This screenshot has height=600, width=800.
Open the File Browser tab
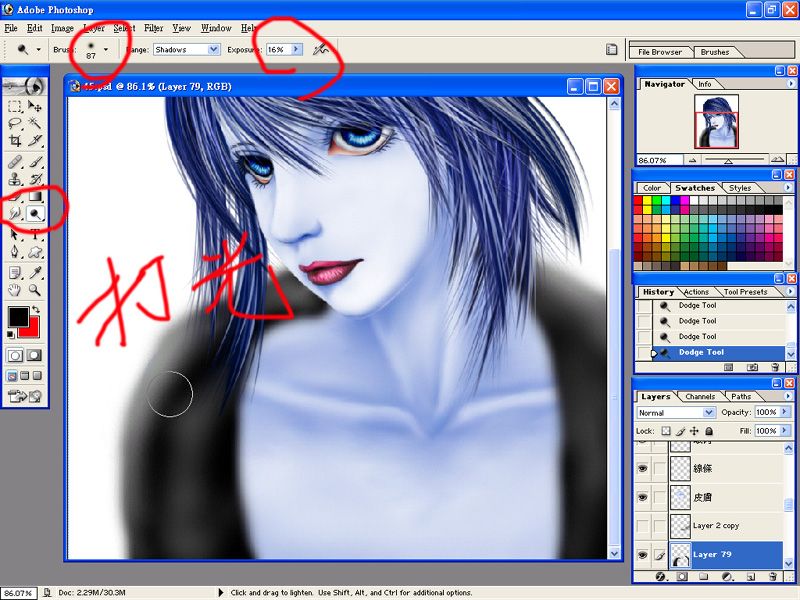(660, 52)
